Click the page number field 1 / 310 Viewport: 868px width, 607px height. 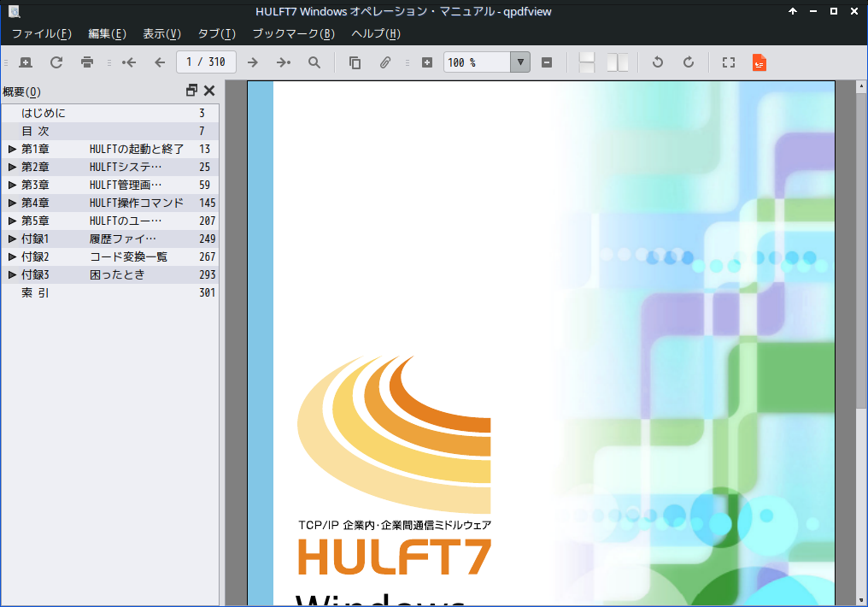click(206, 62)
